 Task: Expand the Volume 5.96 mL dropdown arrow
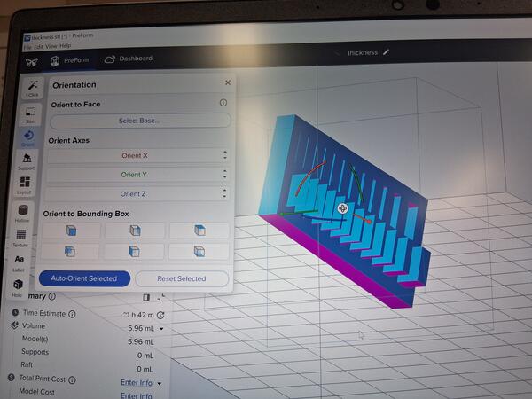[161, 328]
